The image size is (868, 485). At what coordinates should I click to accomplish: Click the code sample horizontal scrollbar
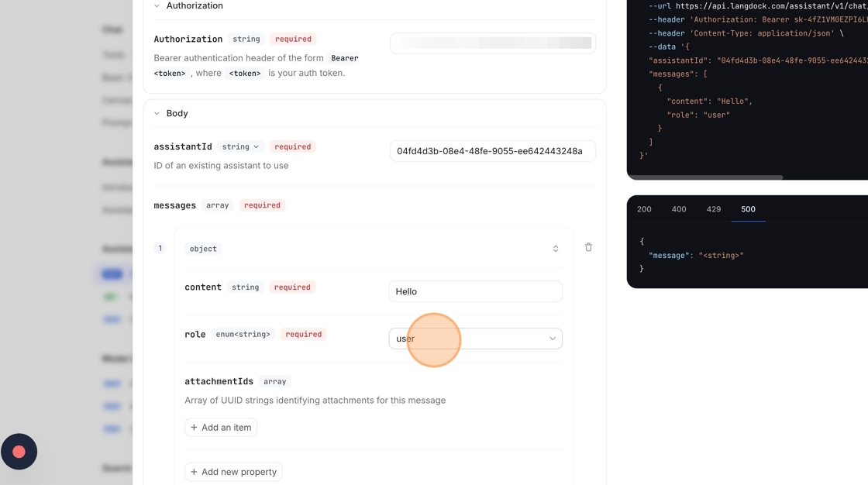tap(705, 177)
